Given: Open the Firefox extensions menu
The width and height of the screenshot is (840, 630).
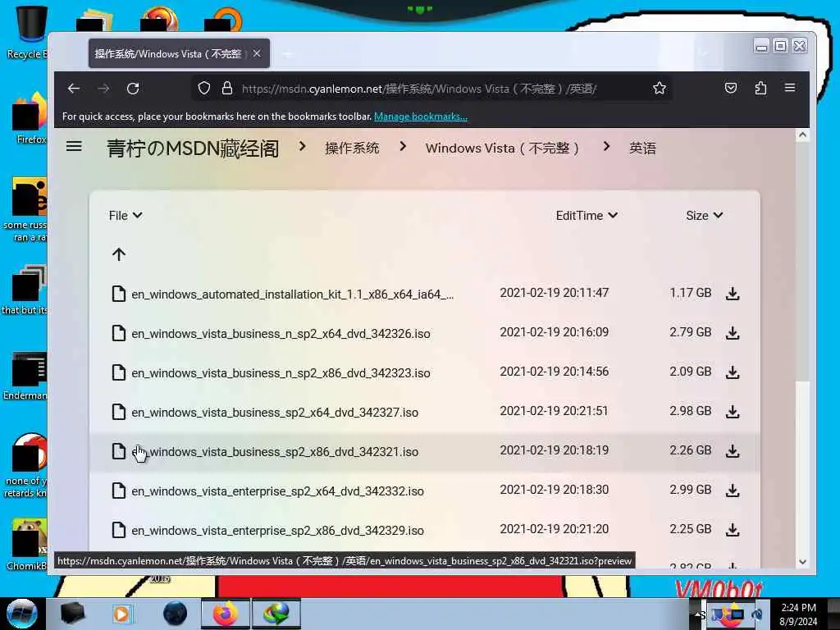Looking at the screenshot, I should (760, 88).
